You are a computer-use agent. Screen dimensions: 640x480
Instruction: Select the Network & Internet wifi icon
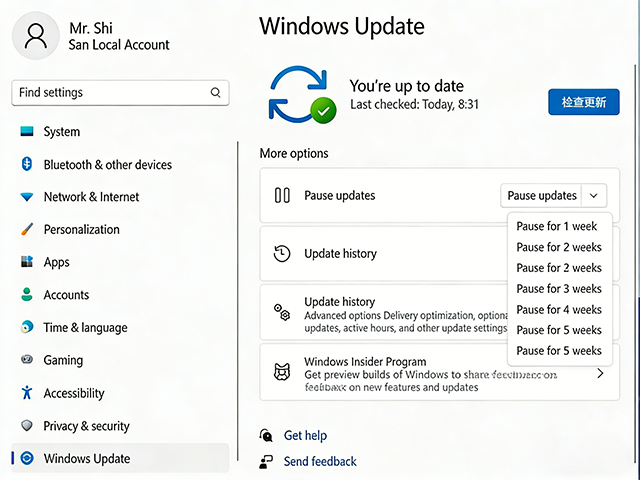(x=26, y=197)
